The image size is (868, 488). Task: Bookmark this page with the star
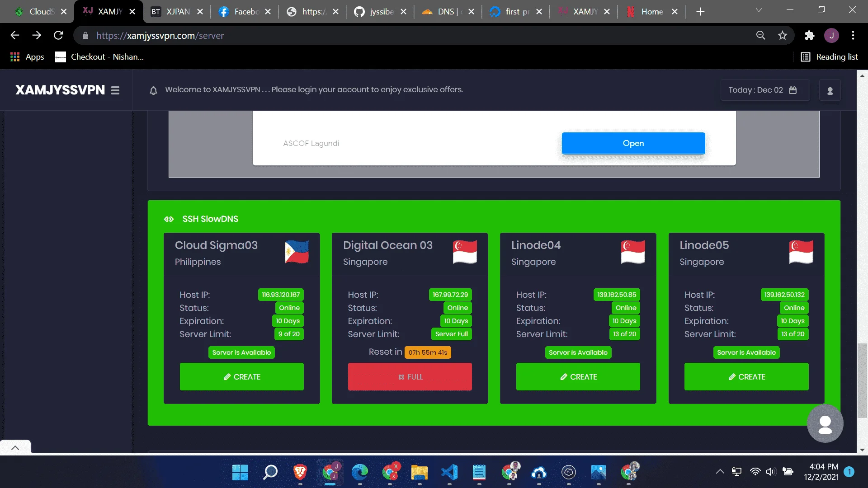tap(783, 35)
